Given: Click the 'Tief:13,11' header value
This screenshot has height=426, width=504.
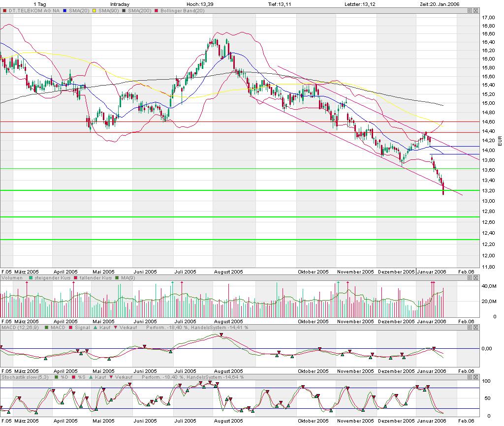Looking at the screenshot, I should coord(280,4).
